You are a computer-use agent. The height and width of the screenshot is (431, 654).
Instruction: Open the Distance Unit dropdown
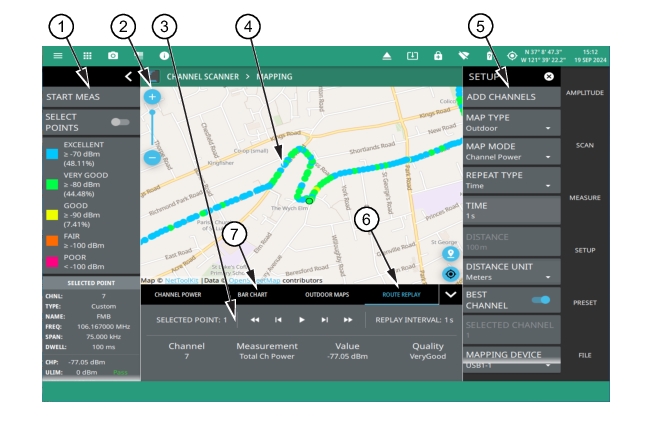[x=512, y=269]
